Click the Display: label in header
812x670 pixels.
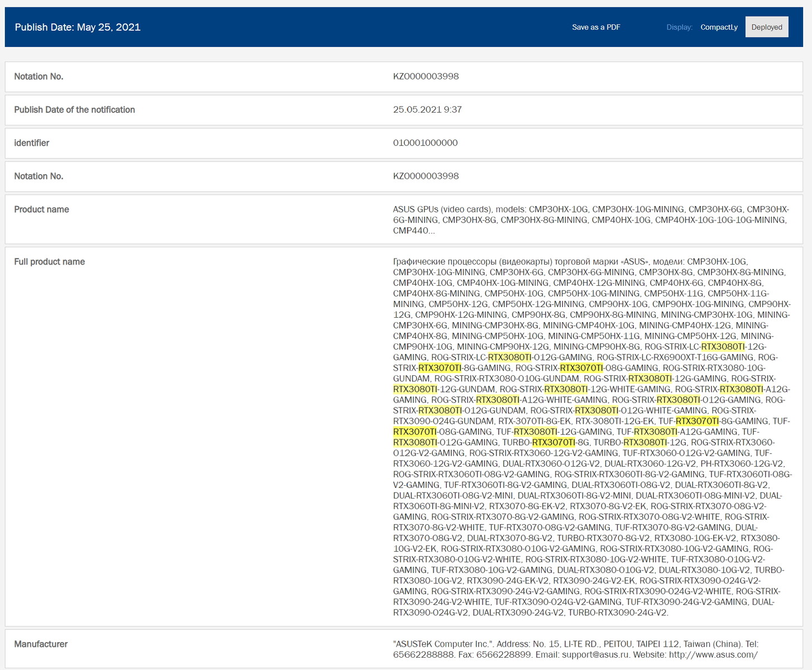[679, 27]
